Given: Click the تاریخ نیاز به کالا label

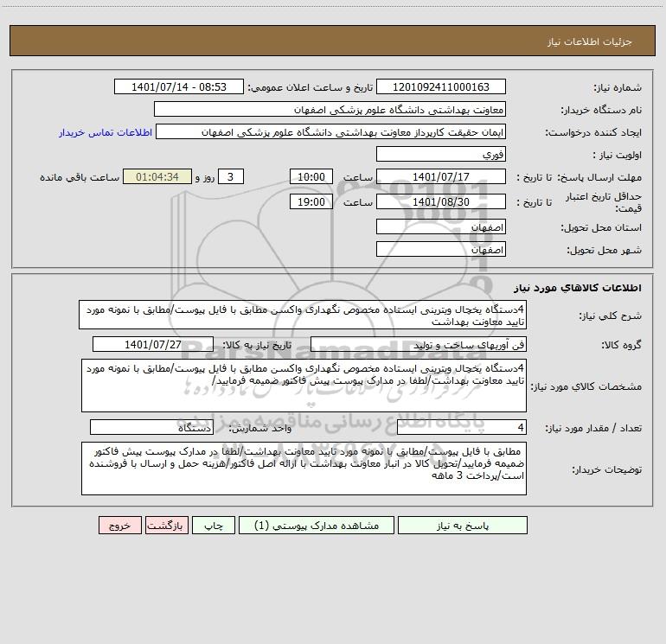Looking at the screenshot, I should point(258,345).
